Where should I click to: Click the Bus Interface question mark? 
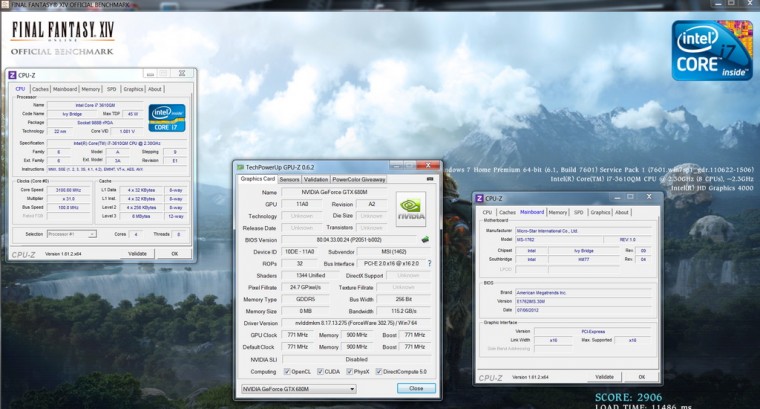430,263
